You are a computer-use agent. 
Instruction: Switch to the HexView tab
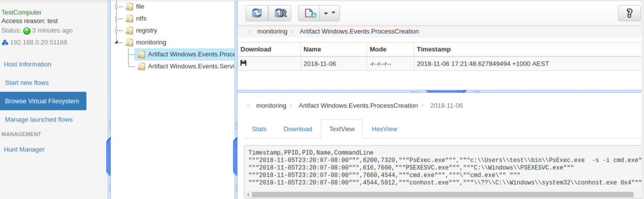point(384,129)
